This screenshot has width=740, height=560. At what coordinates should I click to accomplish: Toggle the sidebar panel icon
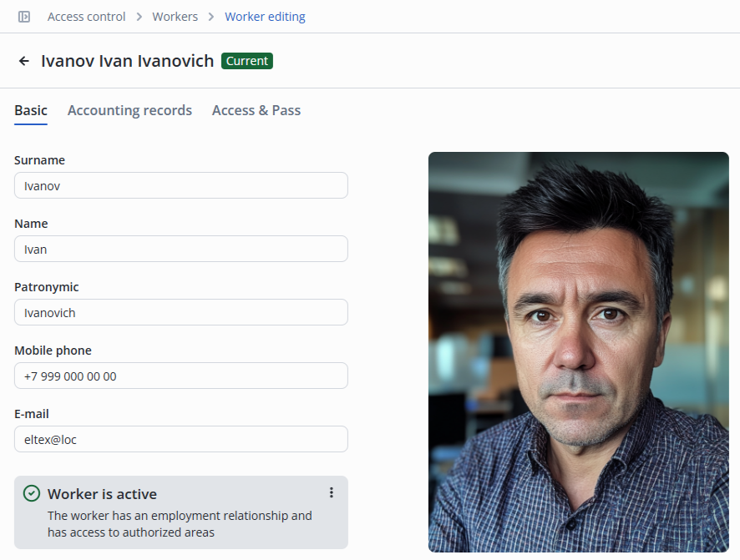pyautogui.click(x=24, y=17)
